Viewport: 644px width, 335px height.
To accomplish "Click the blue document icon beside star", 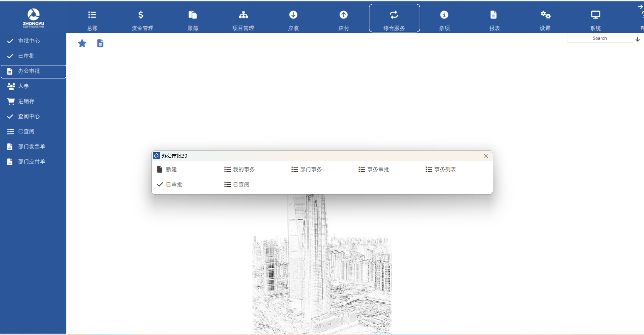I will [x=100, y=43].
